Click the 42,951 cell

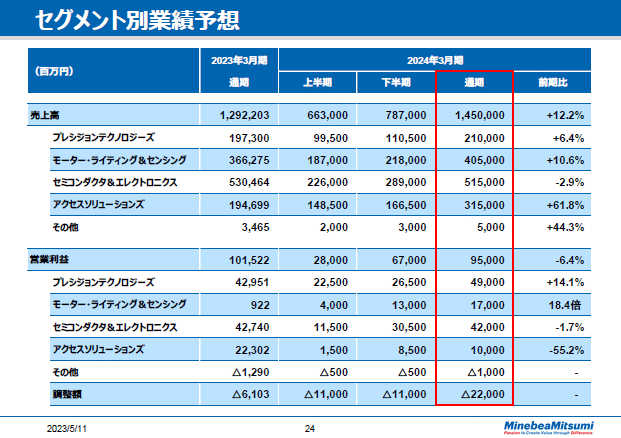coord(252,282)
